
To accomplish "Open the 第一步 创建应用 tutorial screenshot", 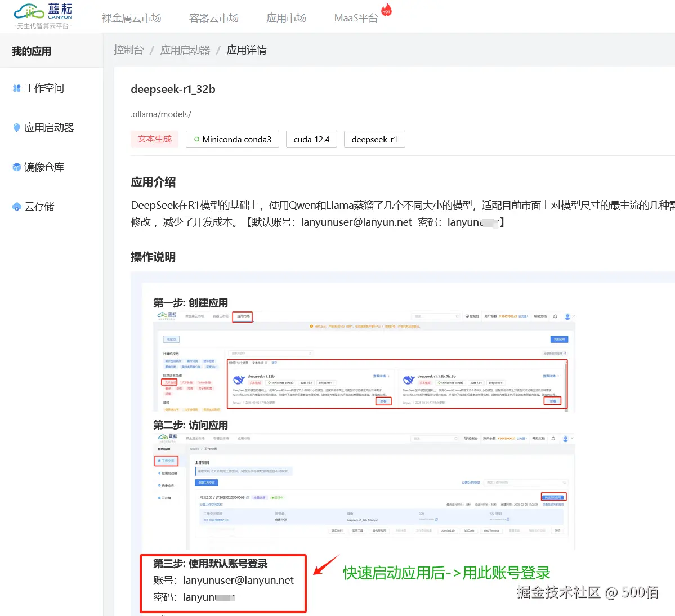I will [x=364, y=361].
